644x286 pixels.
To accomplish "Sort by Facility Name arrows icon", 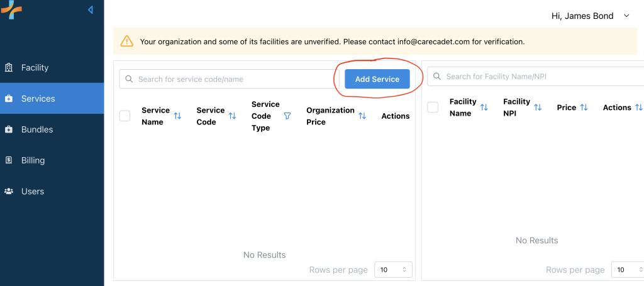I will pos(484,107).
